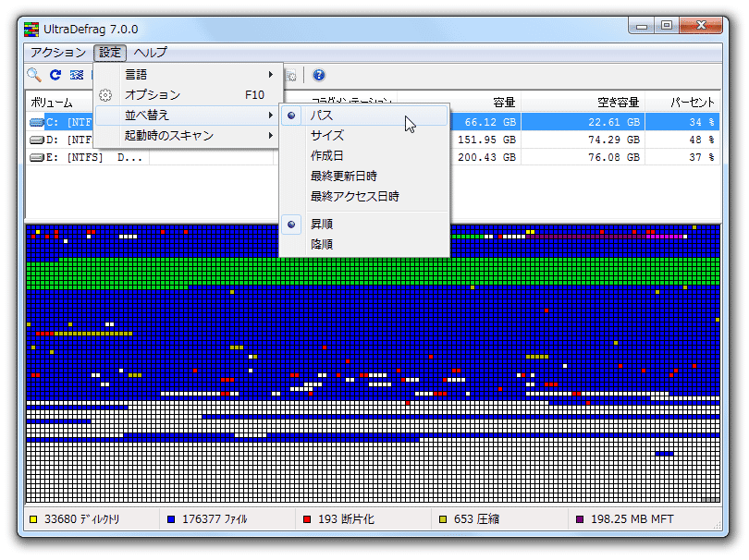This screenshot has width=749, height=560.
Task: Click the blue Repeat action arrow icon
Action: (55, 75)
